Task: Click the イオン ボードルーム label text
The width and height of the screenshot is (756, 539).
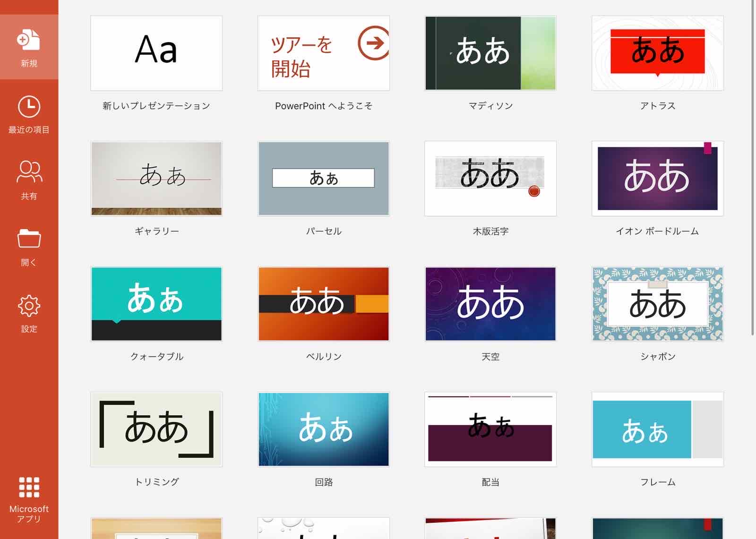Action: (658, 231)
